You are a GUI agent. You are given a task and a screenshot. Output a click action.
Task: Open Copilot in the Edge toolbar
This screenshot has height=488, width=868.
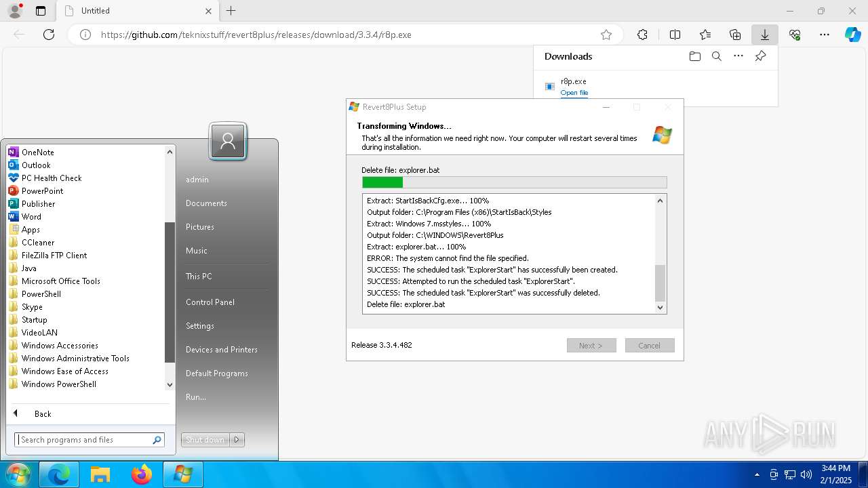pos(852,35)
